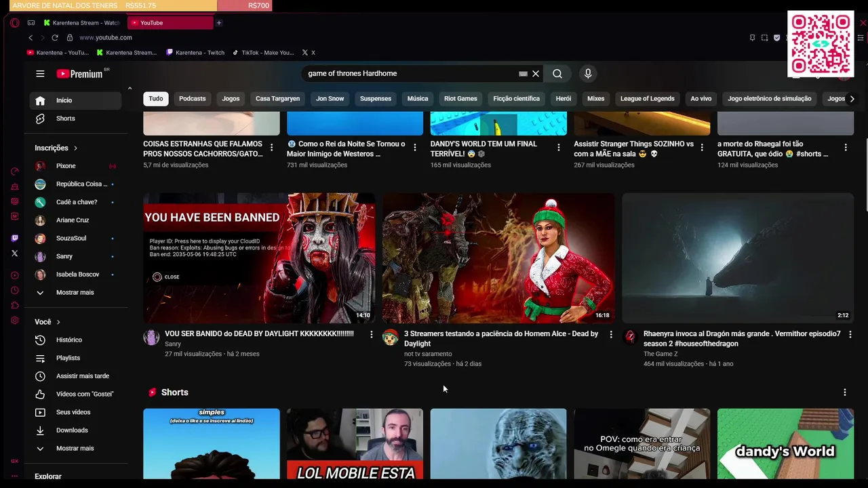Select the League of Legends chip
The image size is (868, 488).
click(648, 99)
